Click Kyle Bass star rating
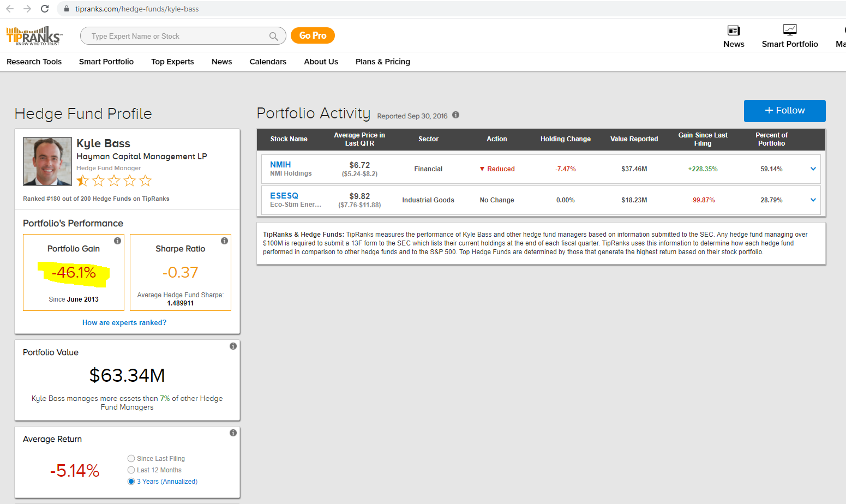846x504 pixels. coord(114,181)
